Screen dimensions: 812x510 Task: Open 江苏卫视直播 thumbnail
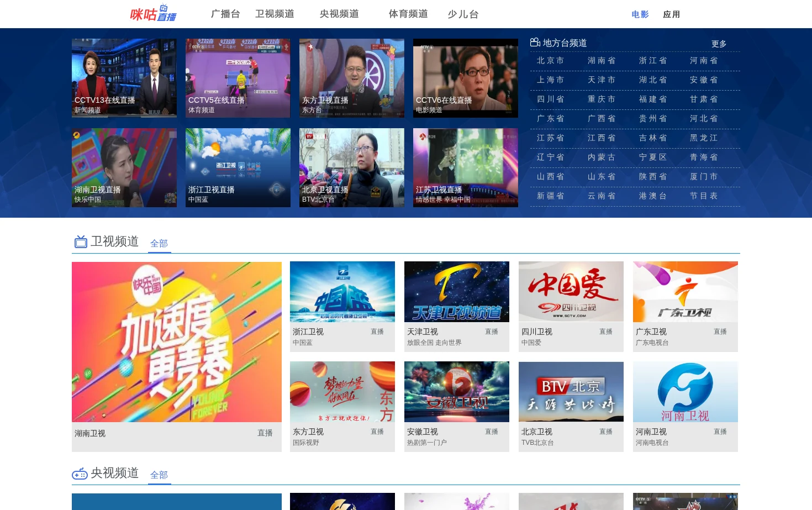466,168
